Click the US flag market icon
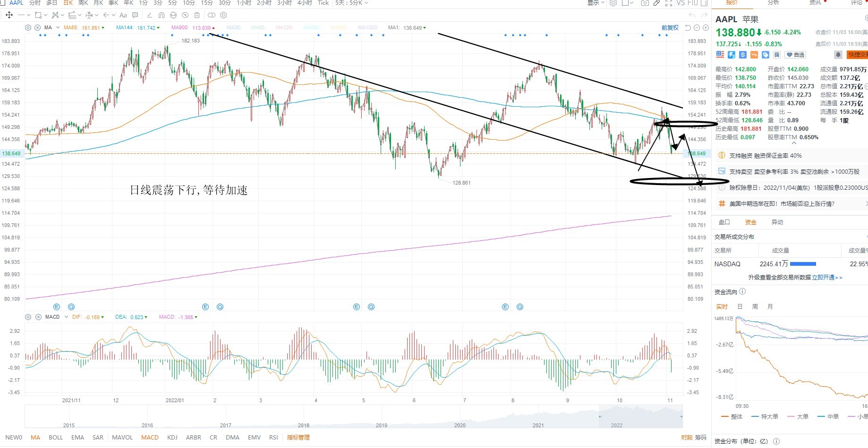Screen dimensions: 868x448 (x=720, y=55)
